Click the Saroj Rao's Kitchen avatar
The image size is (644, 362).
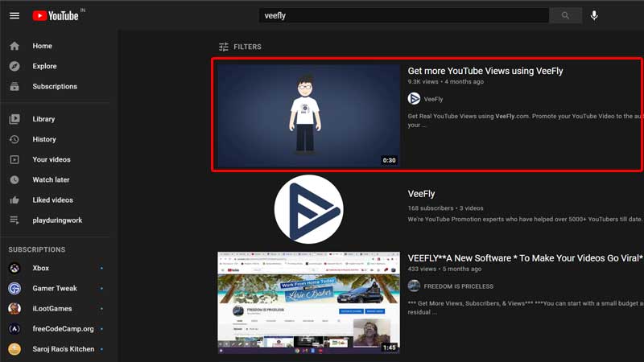[14, 349]
